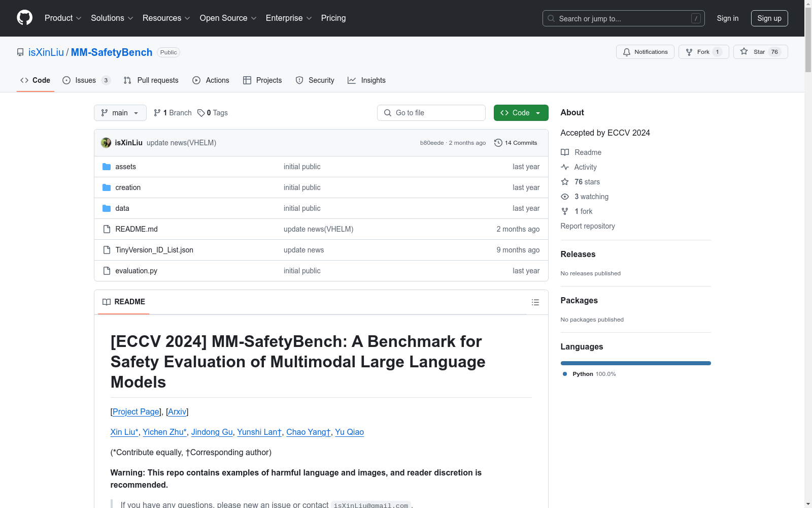Open the Packages section heading
The image size is (812, 508).
[579, 301]
